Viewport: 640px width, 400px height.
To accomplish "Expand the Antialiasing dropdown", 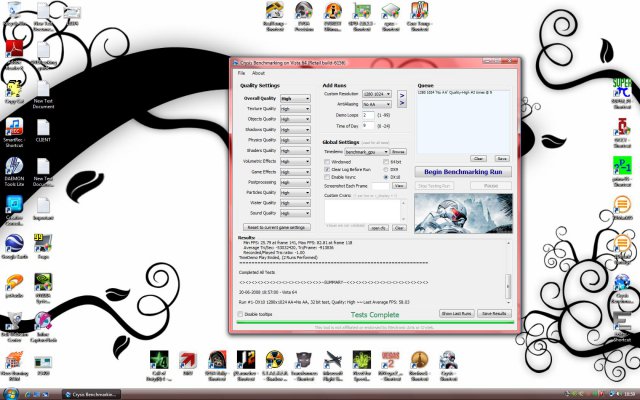I will click(x=377, y=104).
